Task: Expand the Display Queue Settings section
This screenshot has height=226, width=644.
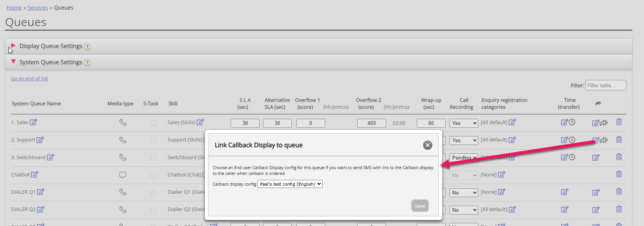Action: coord(13,46)
